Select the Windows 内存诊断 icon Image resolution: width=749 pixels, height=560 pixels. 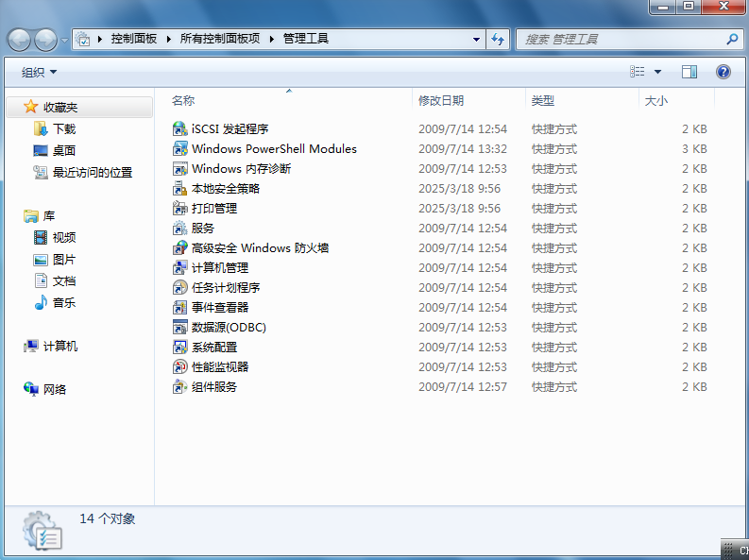(x=180, y=168)
